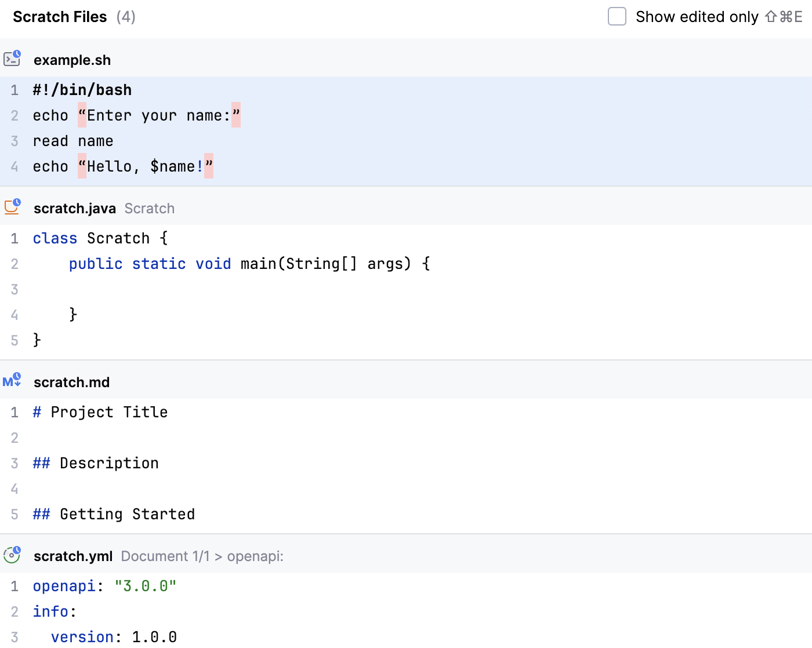Click the Markdown icon next to scratch.md
Image resolution: width=812 pixels, height=648 pixels.
10,381
